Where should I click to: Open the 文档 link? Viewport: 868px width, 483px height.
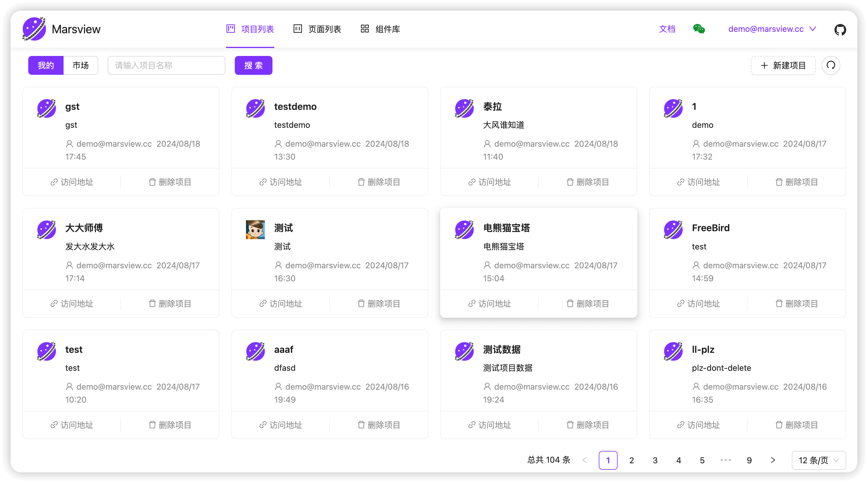coord(667,29)
